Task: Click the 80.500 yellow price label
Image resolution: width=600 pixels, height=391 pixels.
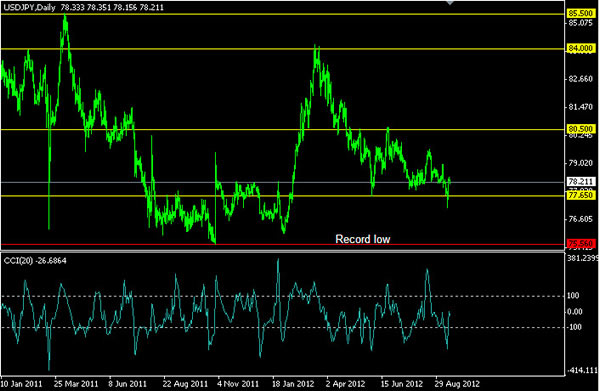Action: [x=580, y=129]
